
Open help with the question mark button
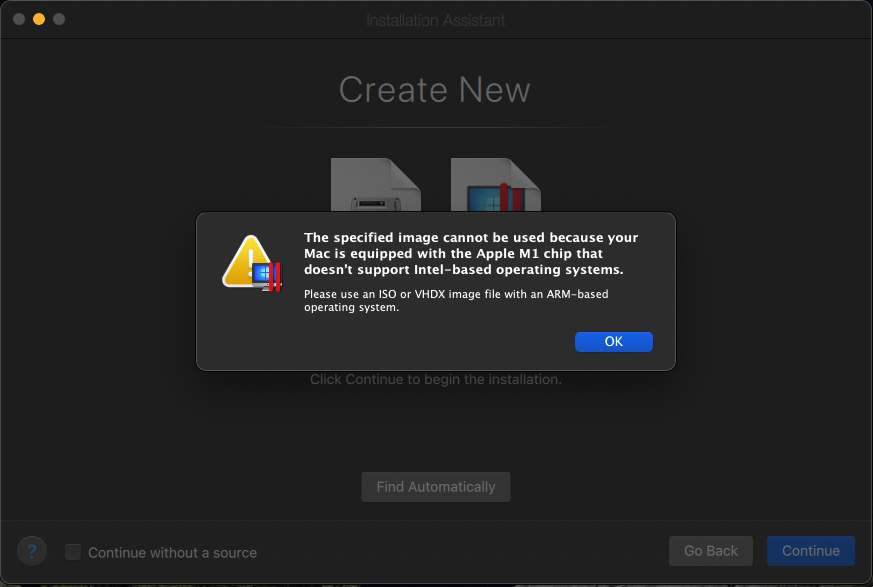(x=32, y=551)
